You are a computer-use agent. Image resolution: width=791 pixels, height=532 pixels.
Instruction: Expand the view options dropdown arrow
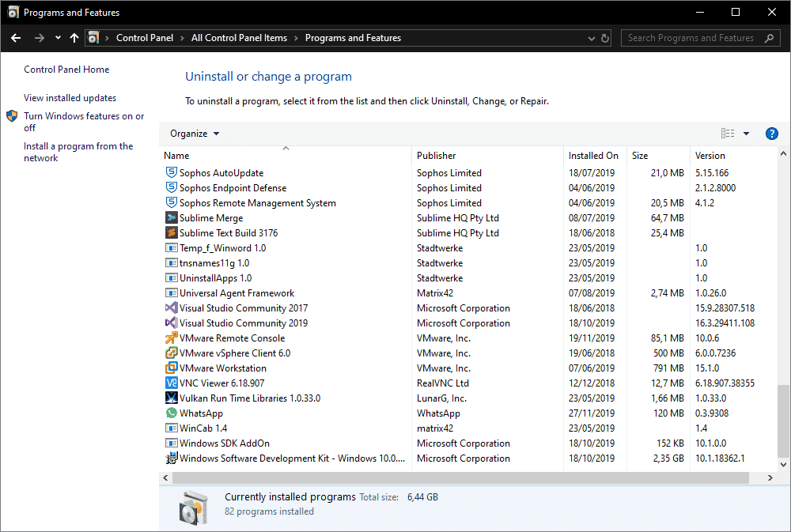[746, 134]
